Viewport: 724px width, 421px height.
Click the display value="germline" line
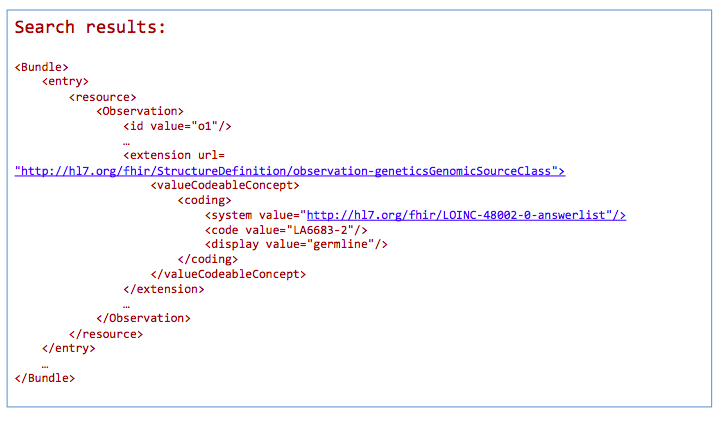click(x=296, y=244)
